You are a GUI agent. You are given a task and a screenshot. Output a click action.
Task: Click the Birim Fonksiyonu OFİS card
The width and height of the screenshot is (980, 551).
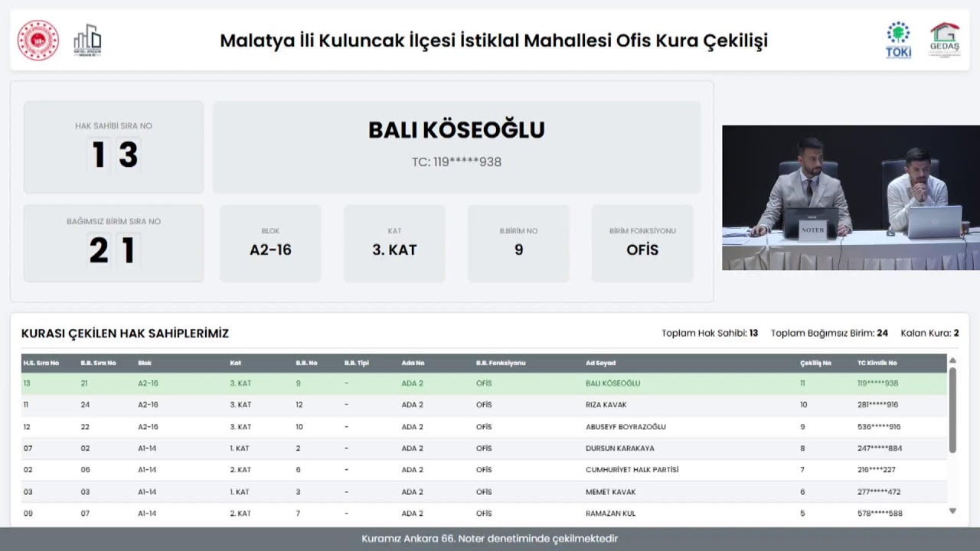pyautogui.click(x=642, y=243)
